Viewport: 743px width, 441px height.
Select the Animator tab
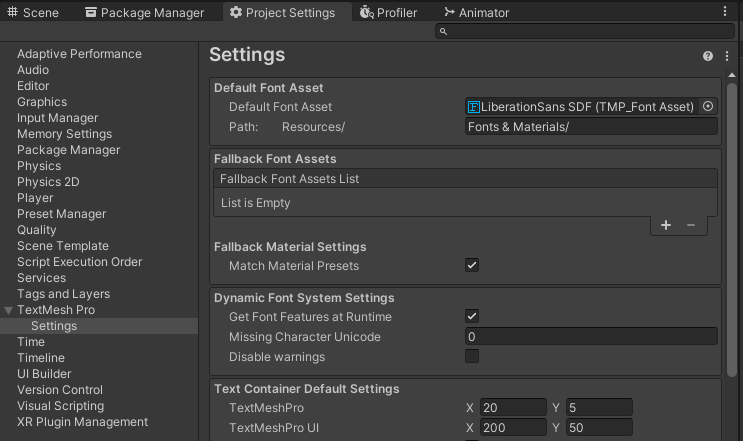coord(476,13)
